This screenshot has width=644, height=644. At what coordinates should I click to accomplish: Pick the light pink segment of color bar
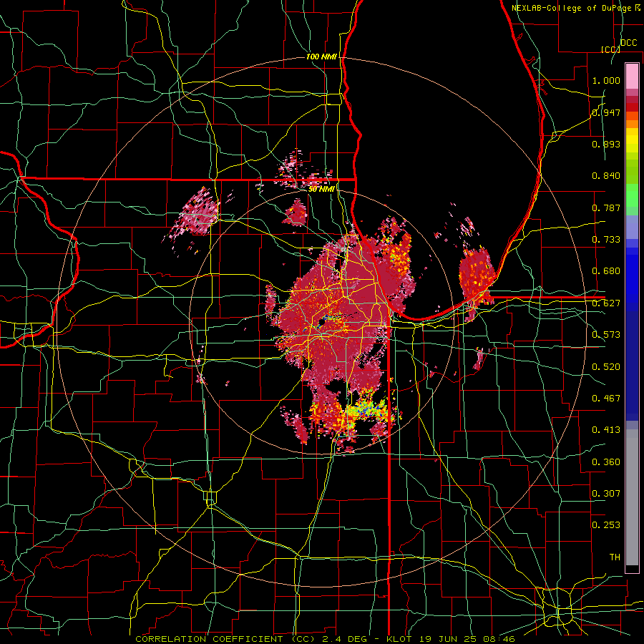pyautogui.click(x=632, y=76)
